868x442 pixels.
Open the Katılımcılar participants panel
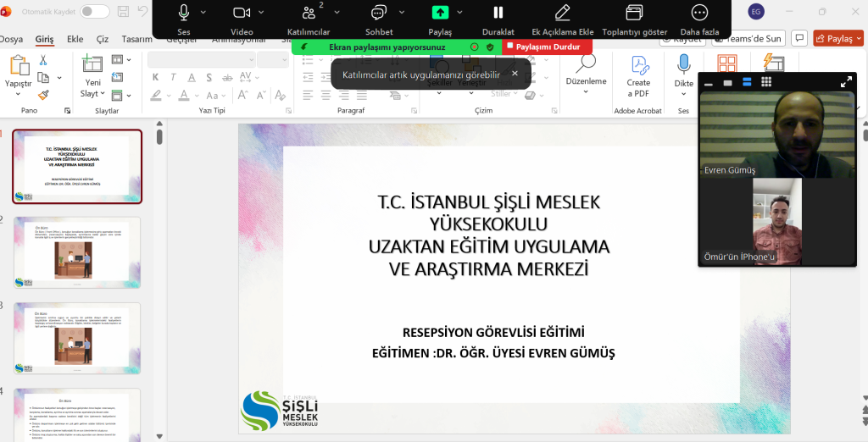point(309,13)
